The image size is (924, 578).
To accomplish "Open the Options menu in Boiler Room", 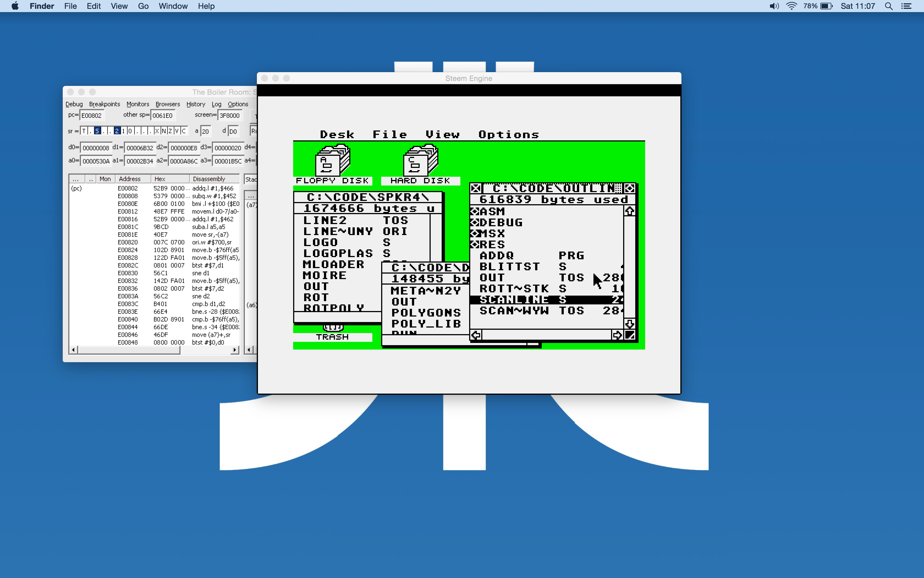I will (238, 104).
